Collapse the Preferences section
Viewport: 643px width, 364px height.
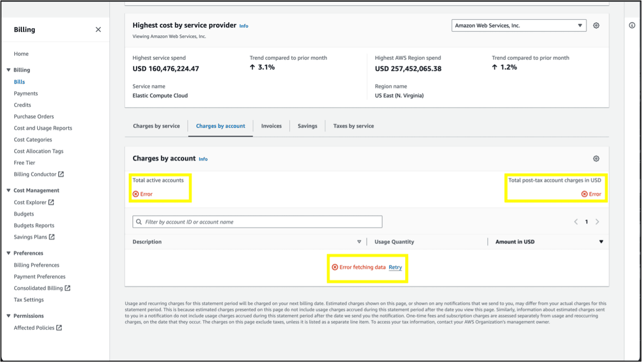point(9,253)
